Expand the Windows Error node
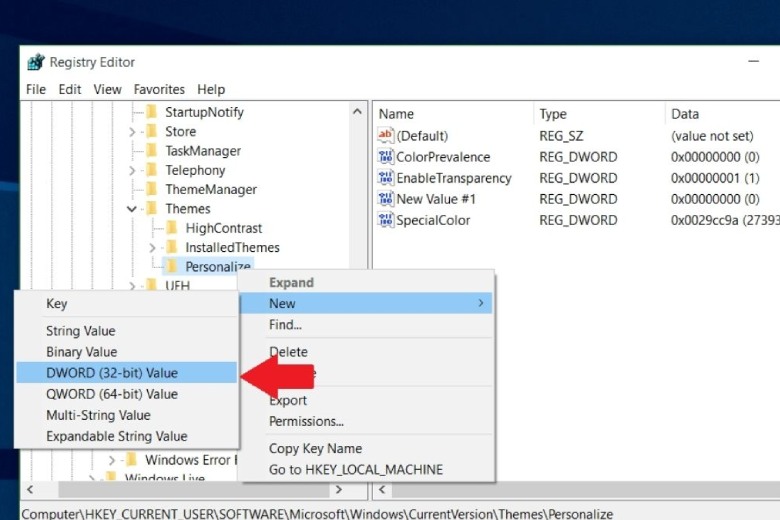 point(112,460)
